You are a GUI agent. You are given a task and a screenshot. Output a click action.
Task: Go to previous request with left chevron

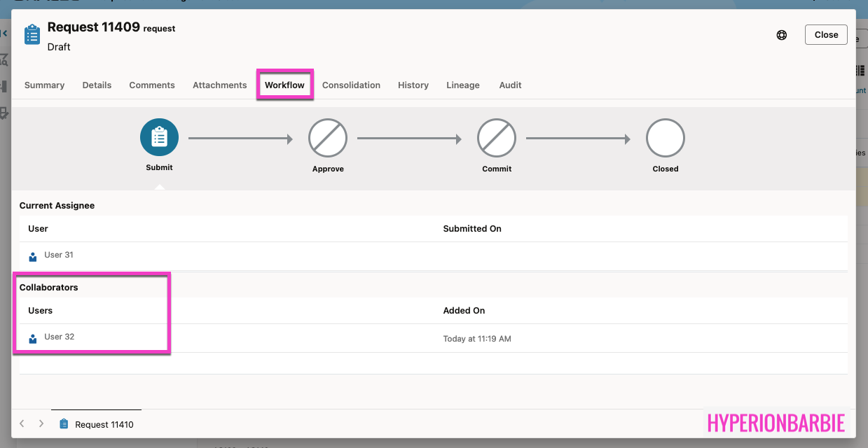tap(22, 424)
